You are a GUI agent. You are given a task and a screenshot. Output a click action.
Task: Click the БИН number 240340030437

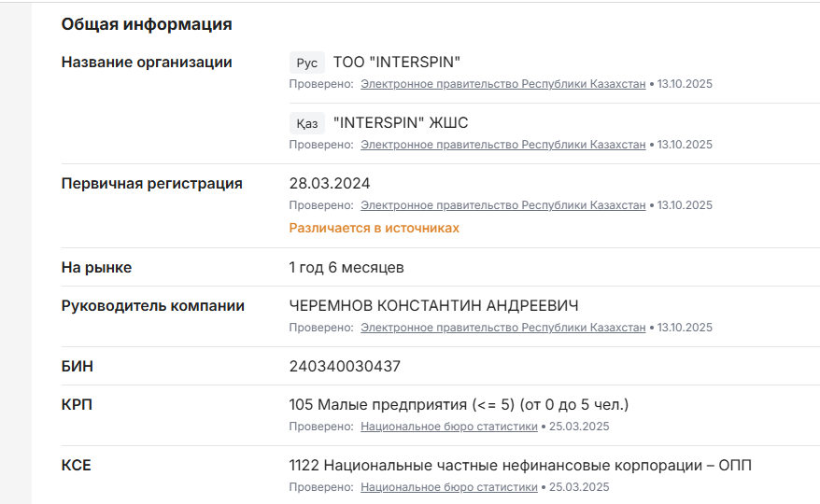pyautogui.click(x=345, y=367)
